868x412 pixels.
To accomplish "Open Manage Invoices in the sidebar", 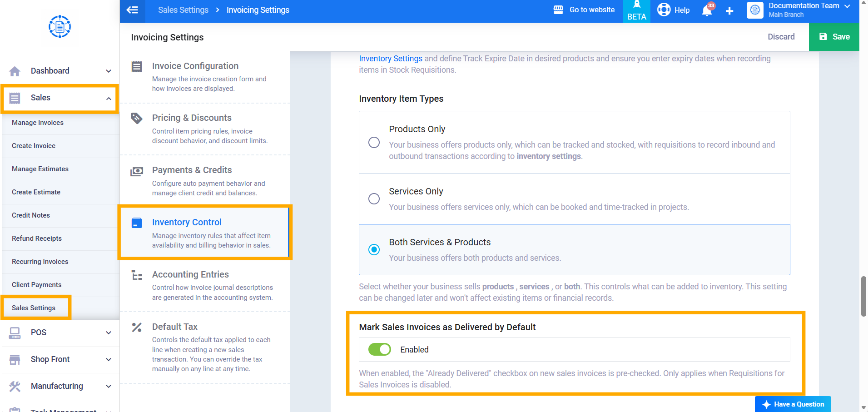I will (x=38, y=123).
